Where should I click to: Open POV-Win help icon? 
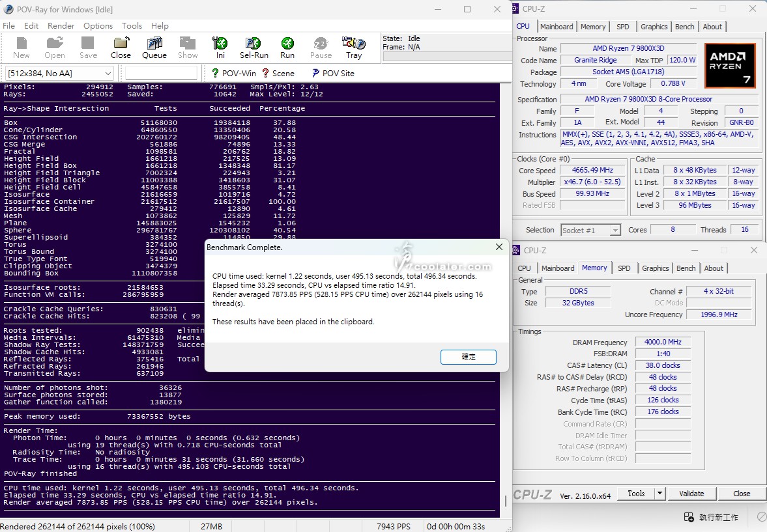[216, 73]
